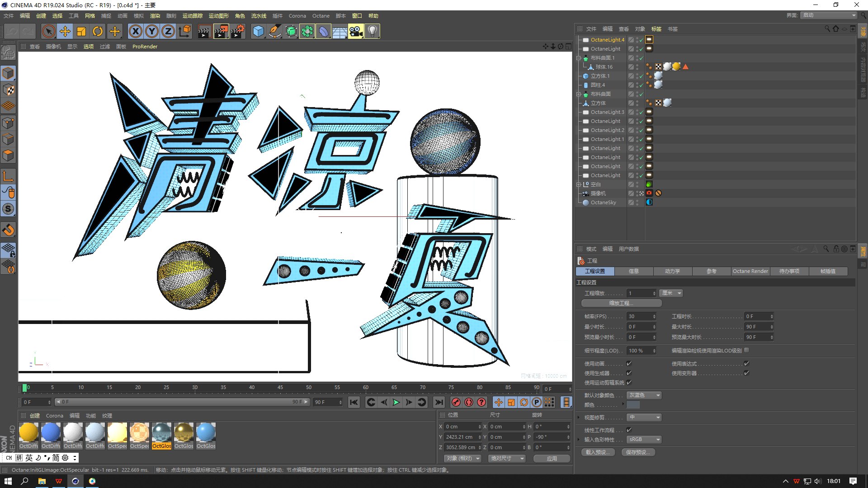Open the Render Settings clapperboard icon
This screenshot has height=488, width=868.
click(x=238, y=32)
